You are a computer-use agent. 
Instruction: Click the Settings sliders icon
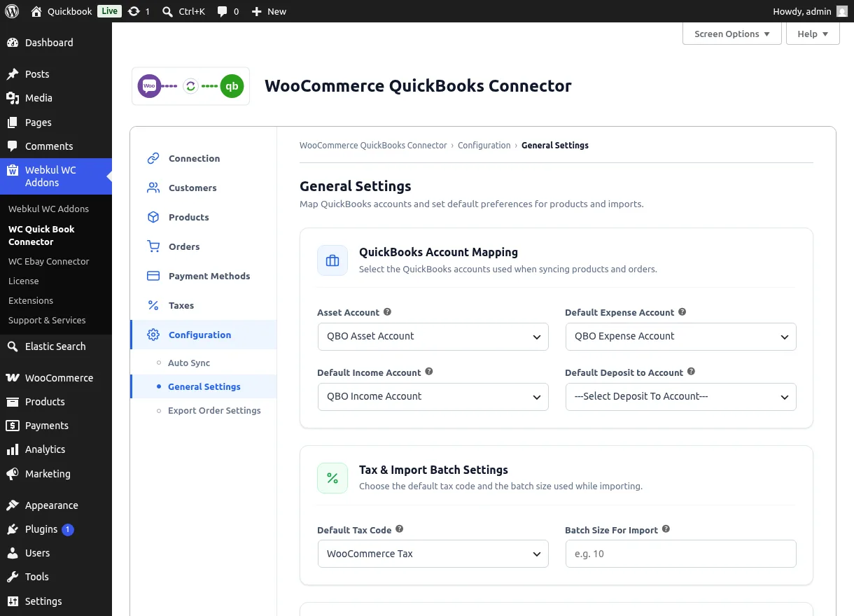(x=13, y=601)
